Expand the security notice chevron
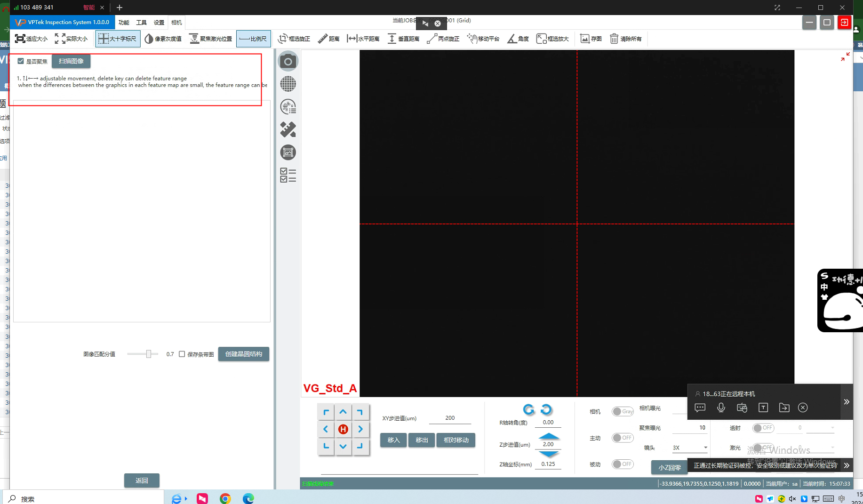Viewport: 863px width, 504px height. click(846, 465)
